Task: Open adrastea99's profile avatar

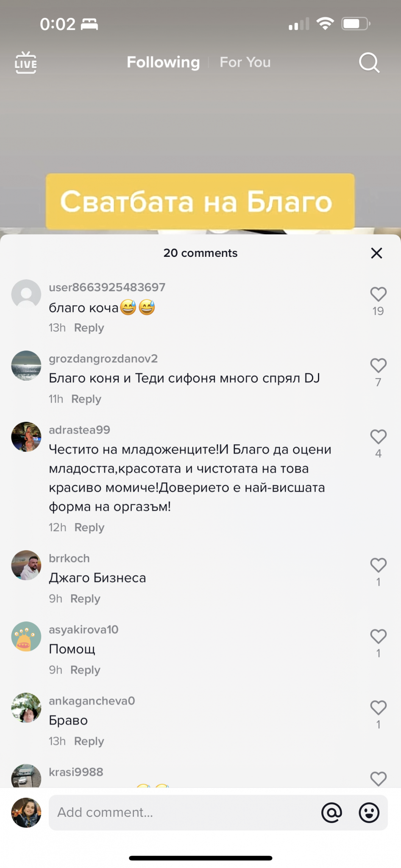Action: tap(26, 437)
